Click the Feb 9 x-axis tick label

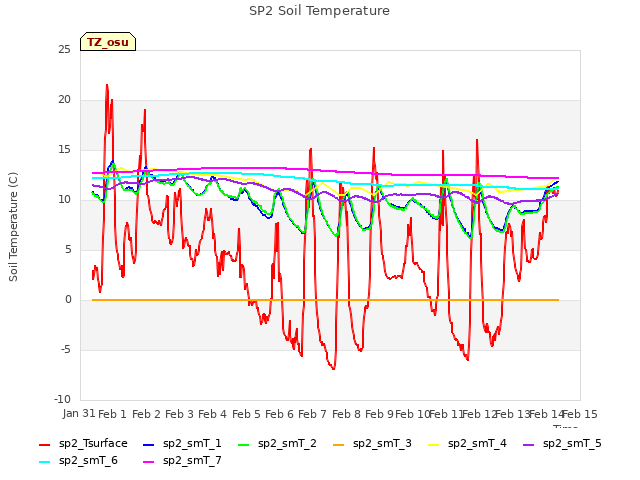pos(379,414)
